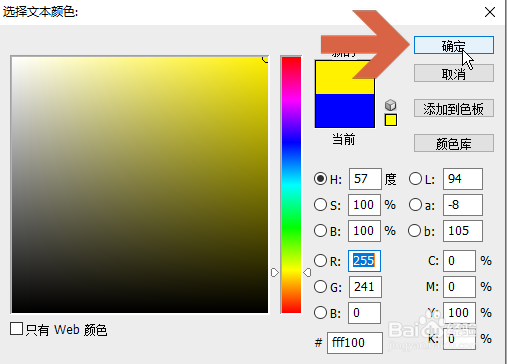
Task: Click the brightness field next to B: 100 %
Action: (364, 231)
